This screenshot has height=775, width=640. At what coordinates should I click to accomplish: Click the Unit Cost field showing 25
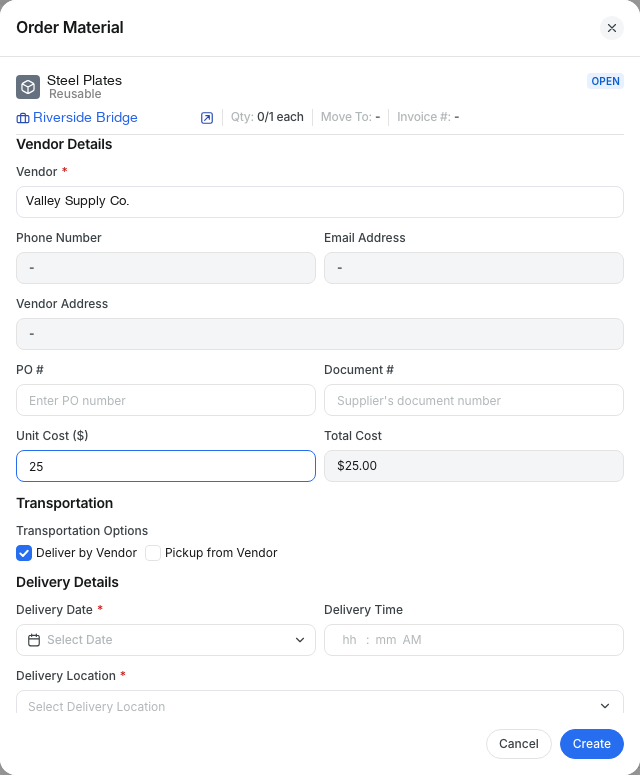(x=166, y=466)
